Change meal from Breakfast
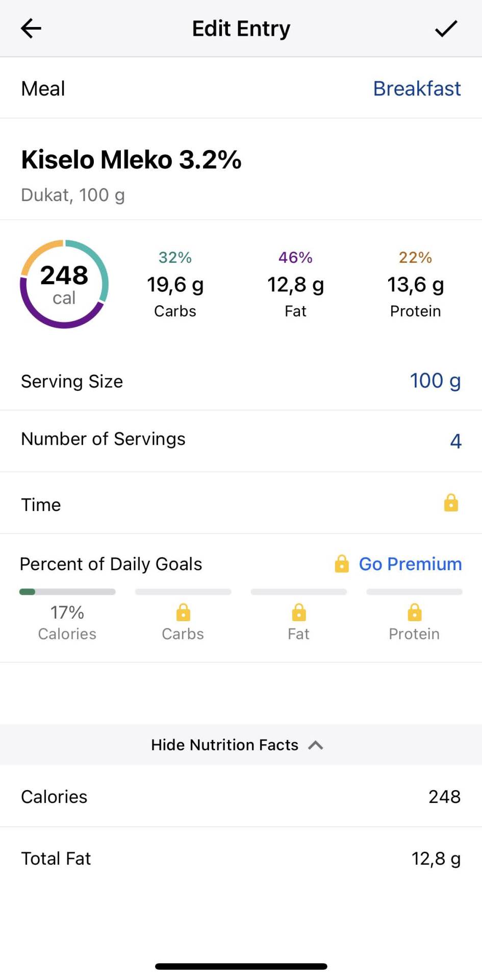 point(417,88)
